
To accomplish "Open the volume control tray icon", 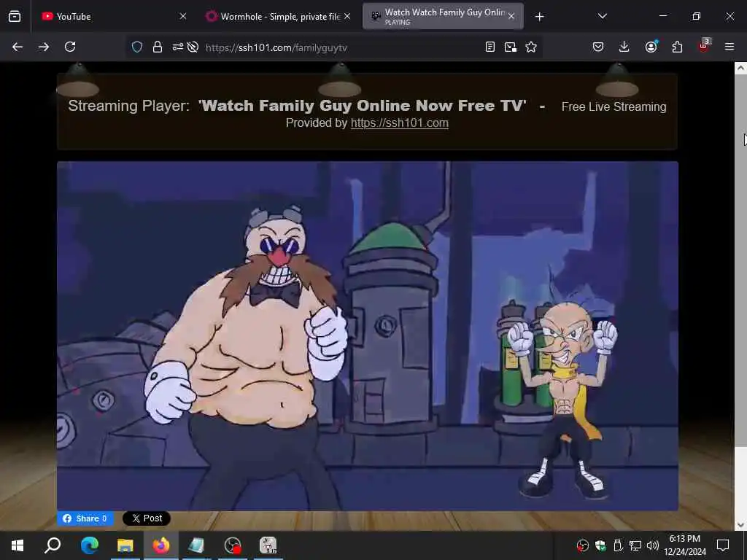I will [653, 545].
